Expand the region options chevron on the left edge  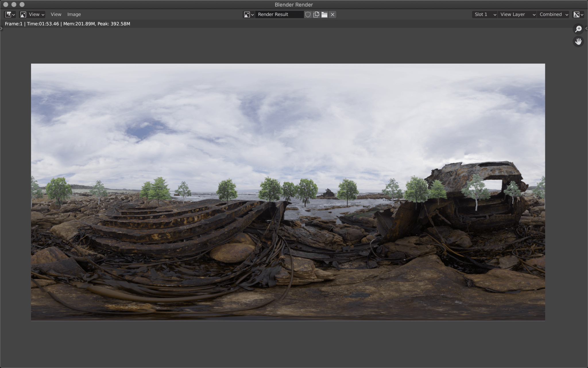tap(1, 28)
